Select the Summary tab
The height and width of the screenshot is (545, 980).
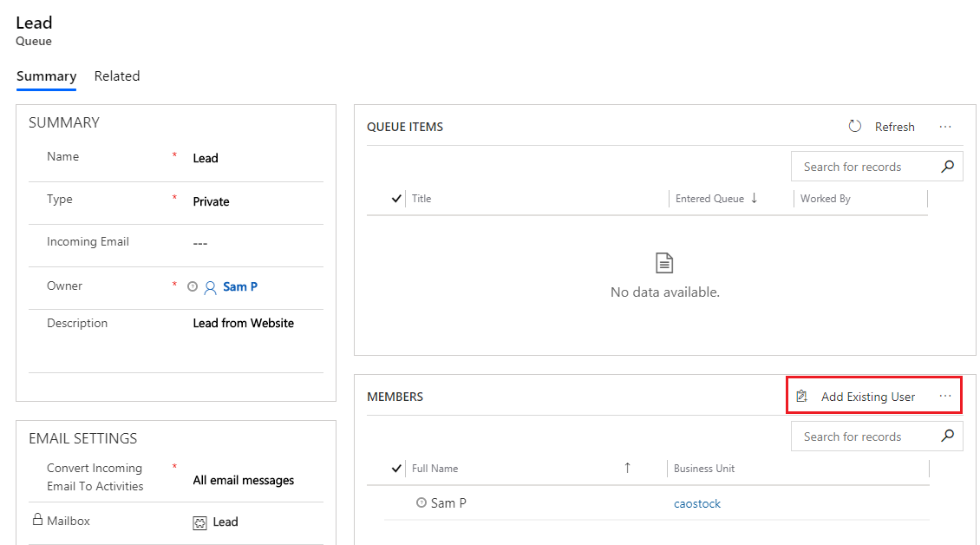(46, 76)
